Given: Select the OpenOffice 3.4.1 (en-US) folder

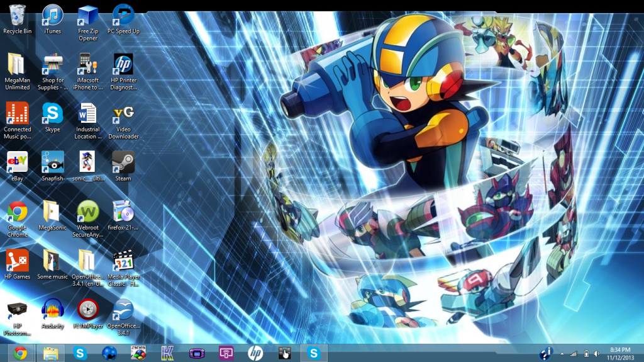Looking at the screenshot, I should click(x=88, y=268).
